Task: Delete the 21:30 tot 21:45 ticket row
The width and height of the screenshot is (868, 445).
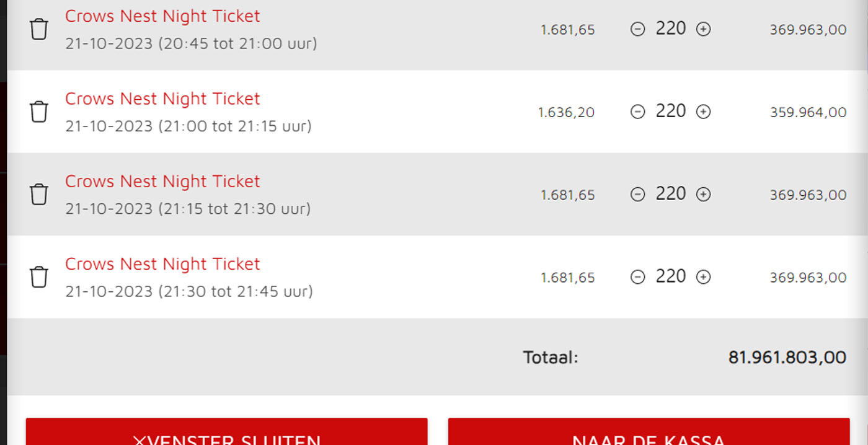Action: click(x=39, y=276)
